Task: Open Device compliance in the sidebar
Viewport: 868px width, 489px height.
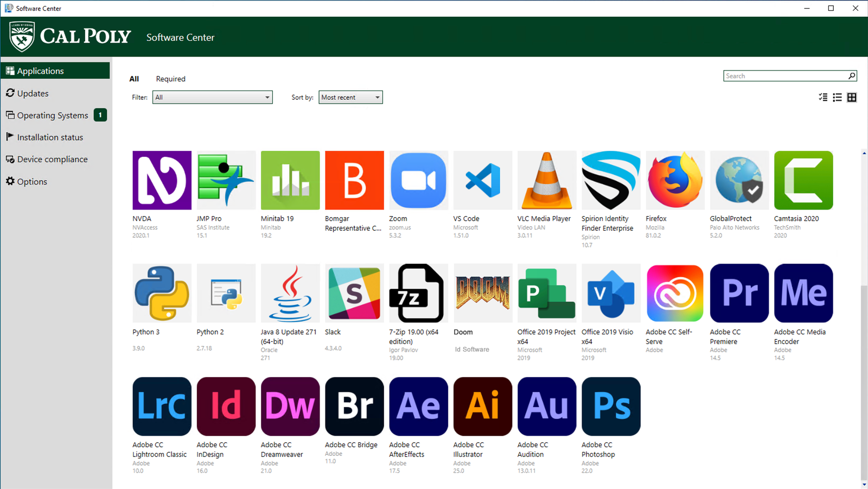Action: (x=56, y=159)
